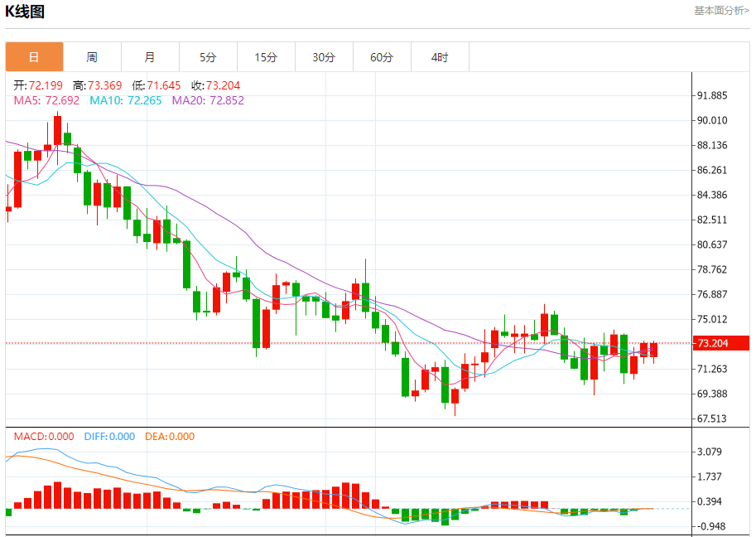Image resolution: width=756 pixels, height=537 pixels.
Task: Click the MA10: 72.265 label
Action: (125, 100)
